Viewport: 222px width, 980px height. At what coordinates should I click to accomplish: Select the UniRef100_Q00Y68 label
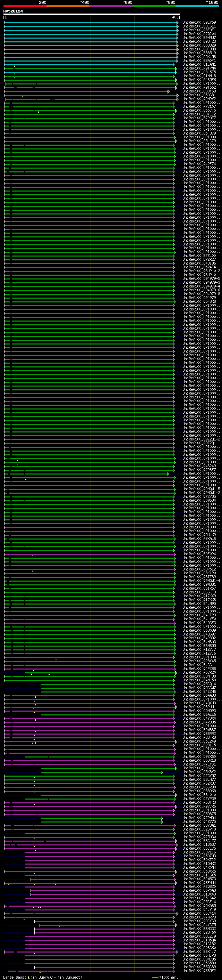click(x=199, y=91)
